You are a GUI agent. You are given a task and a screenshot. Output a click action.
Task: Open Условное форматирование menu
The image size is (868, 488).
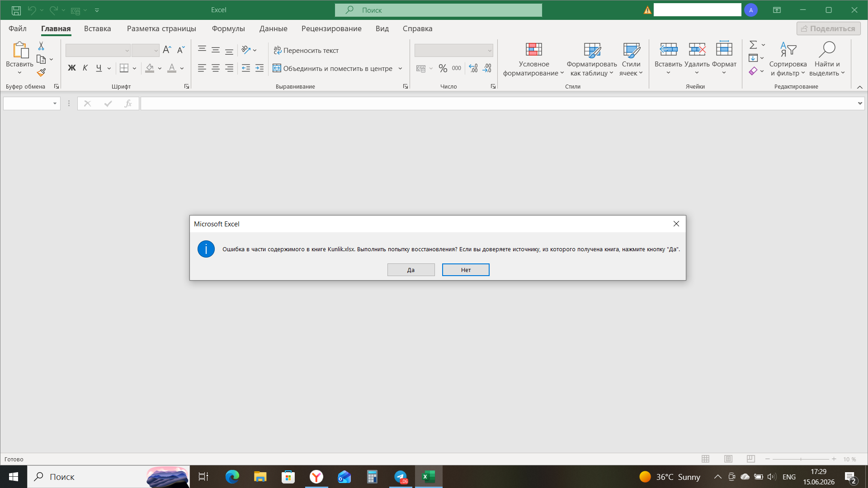click(533, 59)
